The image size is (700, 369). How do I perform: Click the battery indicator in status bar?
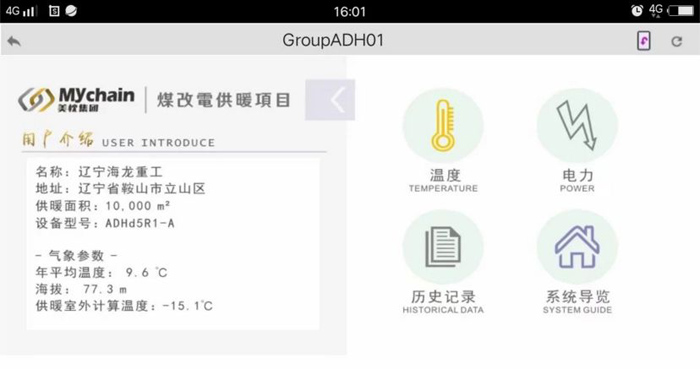point(681,11)
